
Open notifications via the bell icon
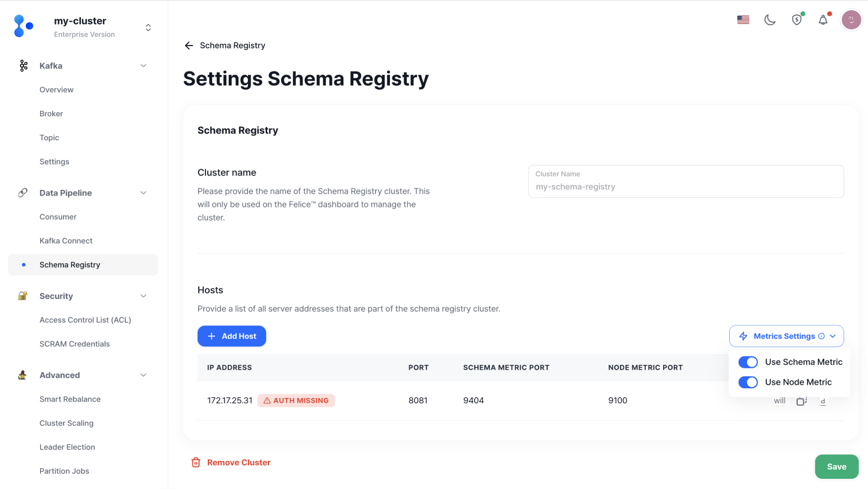tap(822, 19)
